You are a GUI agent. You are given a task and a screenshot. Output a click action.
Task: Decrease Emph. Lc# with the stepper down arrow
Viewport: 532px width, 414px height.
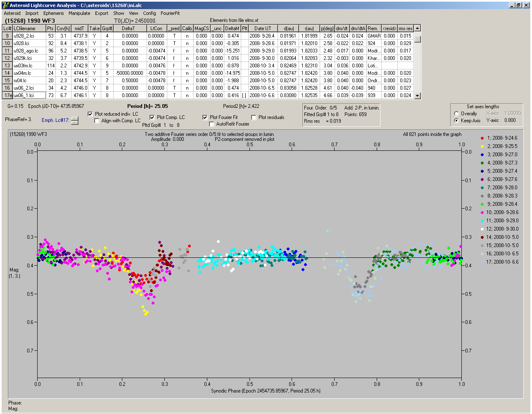click(x=74, y=122)
